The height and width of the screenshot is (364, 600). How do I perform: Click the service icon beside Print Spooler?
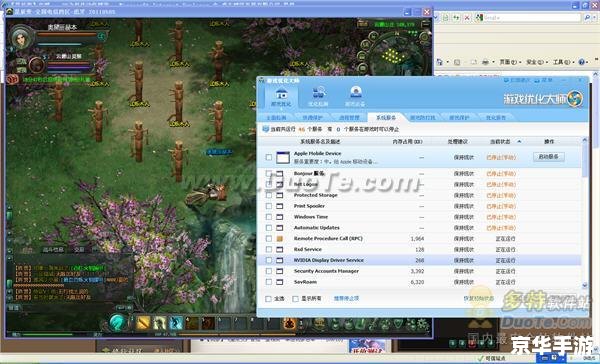pos(280,206)
